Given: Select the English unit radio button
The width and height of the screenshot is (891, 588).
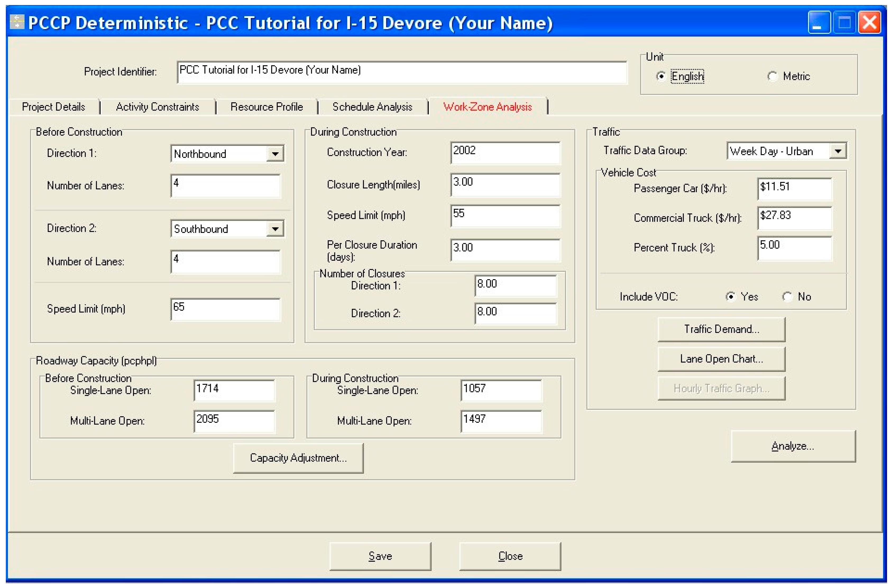Looking at the screenshot, I should tap(661, 76).
